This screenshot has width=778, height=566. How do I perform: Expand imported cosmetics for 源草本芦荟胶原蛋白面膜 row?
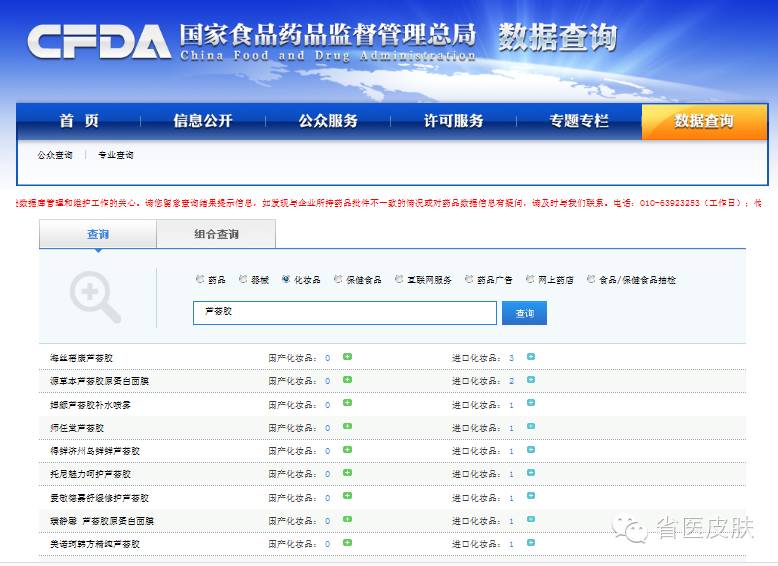click(531, 380)
